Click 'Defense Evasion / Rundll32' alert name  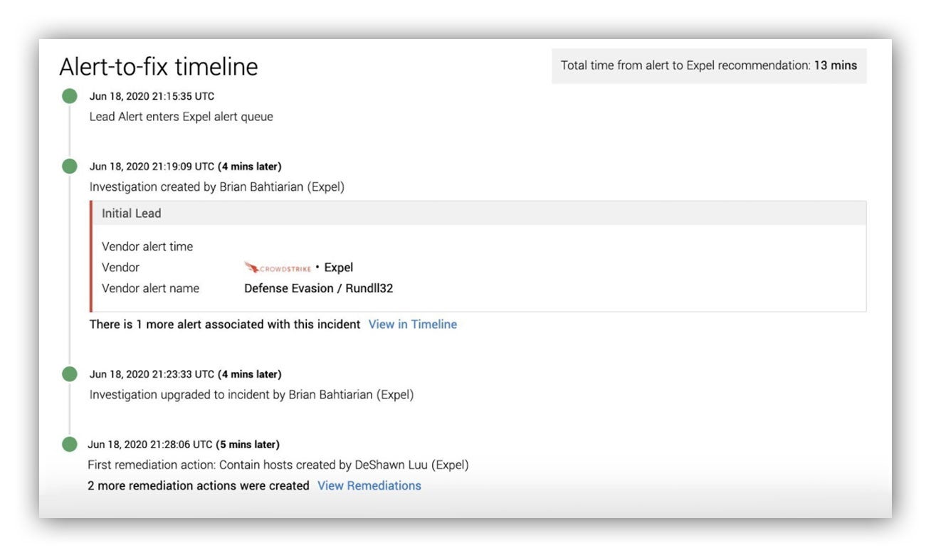pos(319,288)
